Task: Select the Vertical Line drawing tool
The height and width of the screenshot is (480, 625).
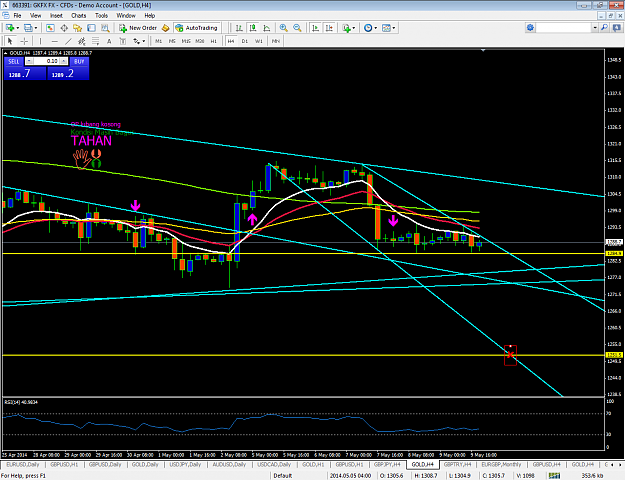Action: tap(40, 41)
